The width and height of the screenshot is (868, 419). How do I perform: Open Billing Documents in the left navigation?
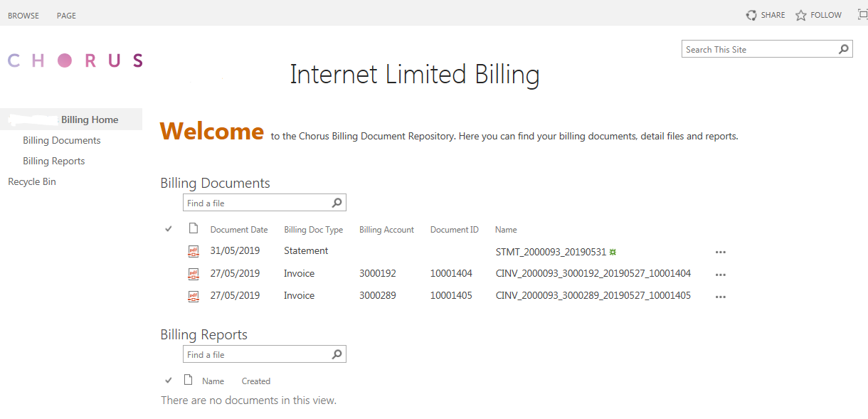click(x=62, y=140)
